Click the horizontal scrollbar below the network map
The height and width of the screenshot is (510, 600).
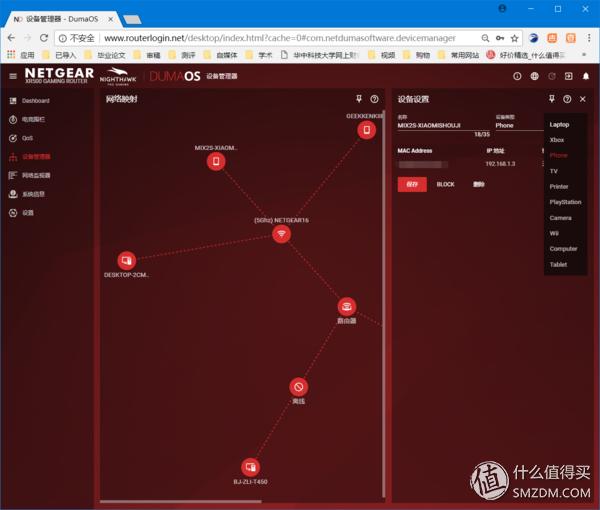[181, 501]
